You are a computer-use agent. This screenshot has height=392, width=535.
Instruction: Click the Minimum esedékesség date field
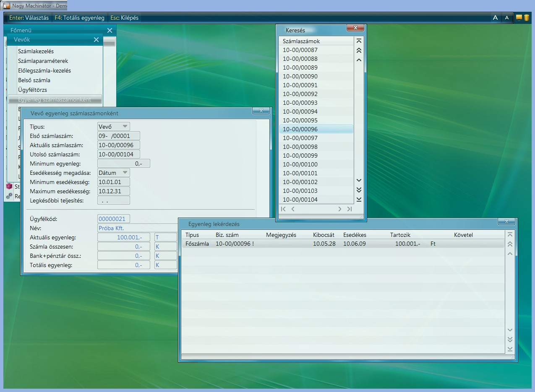click(114, 182)
